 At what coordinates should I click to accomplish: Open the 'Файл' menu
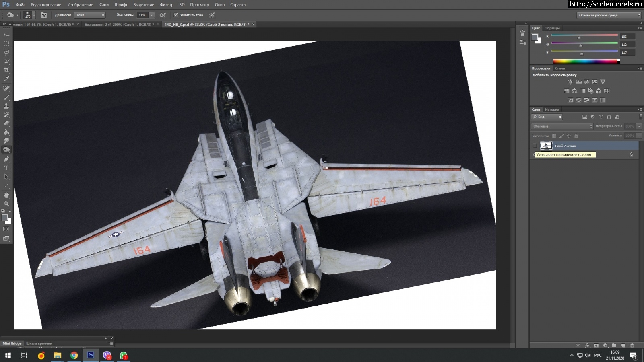point(21,5)
